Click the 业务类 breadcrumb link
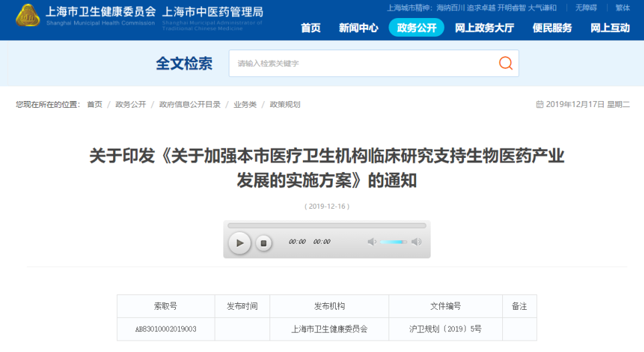 pyautogui.click(x=245, y=104)
